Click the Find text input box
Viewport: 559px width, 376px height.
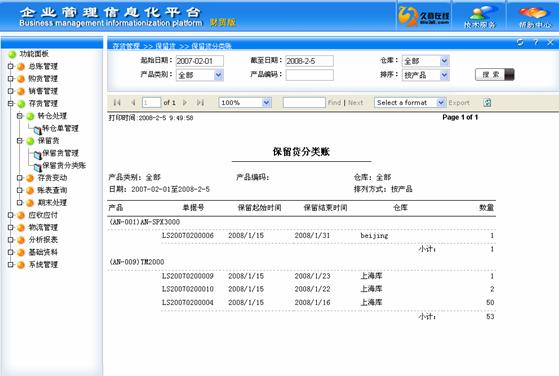[x=304, y=103]
